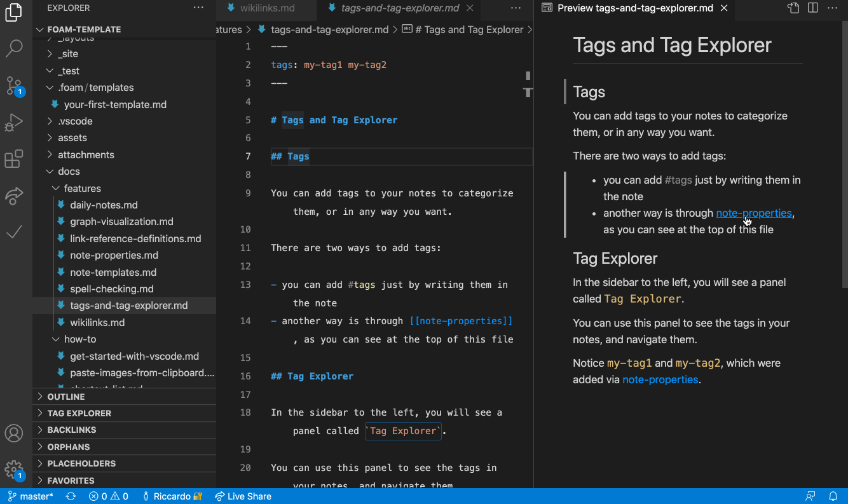Show the markdown source from the preview toolbar
Screen dimensions: 848x504
tap(793, 8)
